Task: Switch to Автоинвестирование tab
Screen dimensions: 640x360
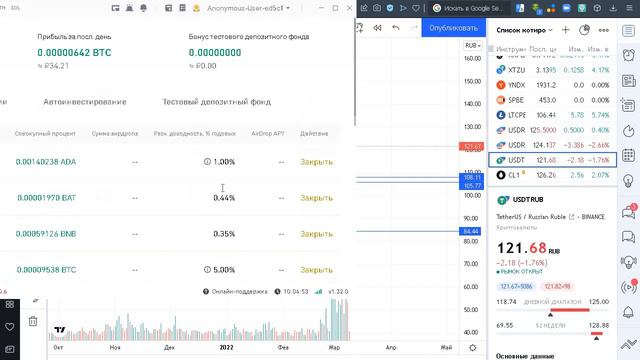Action: (x=85, y=102)
